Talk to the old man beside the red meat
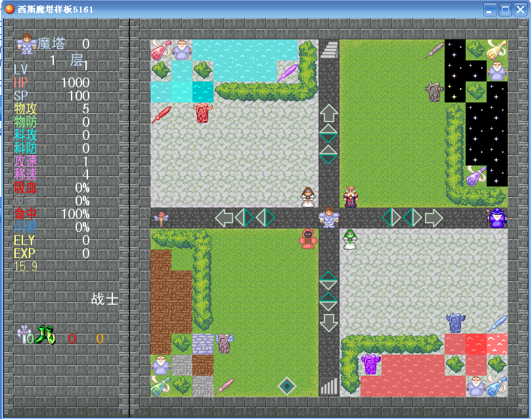 coord(182,50)
